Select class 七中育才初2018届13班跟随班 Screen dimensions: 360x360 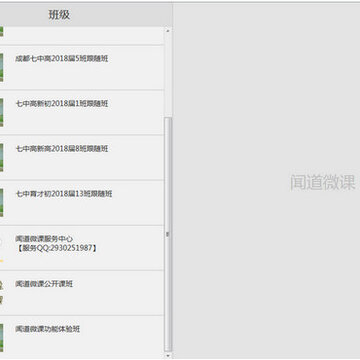[x=82, y=203]
